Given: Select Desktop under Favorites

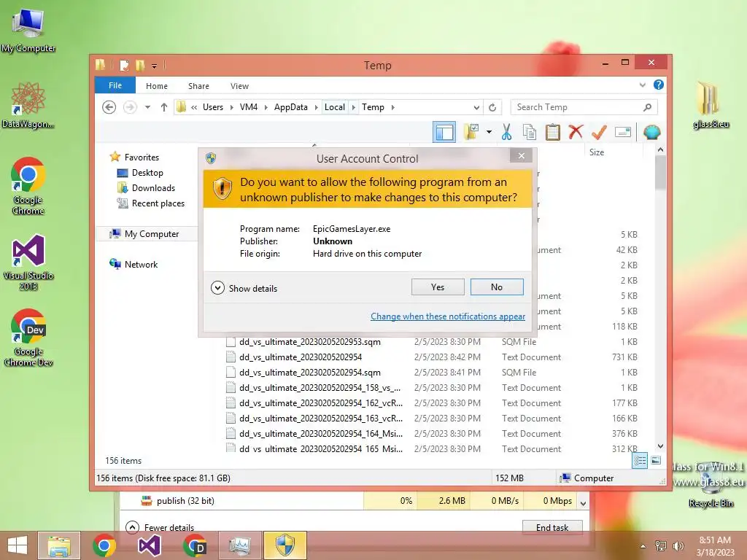Looking at the screenshot, I should 147,172.
